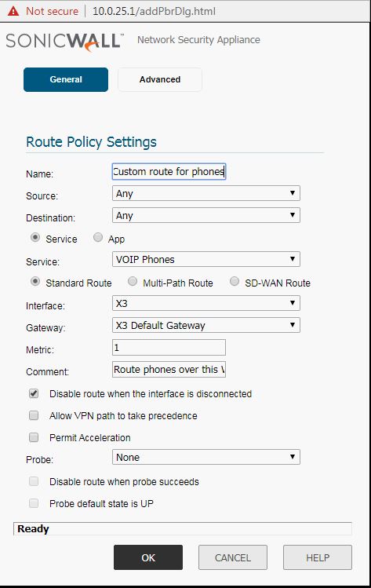371x588 pixels.
Task: Expand the Gateway dropdown
Action: click(x=206, y=325)
